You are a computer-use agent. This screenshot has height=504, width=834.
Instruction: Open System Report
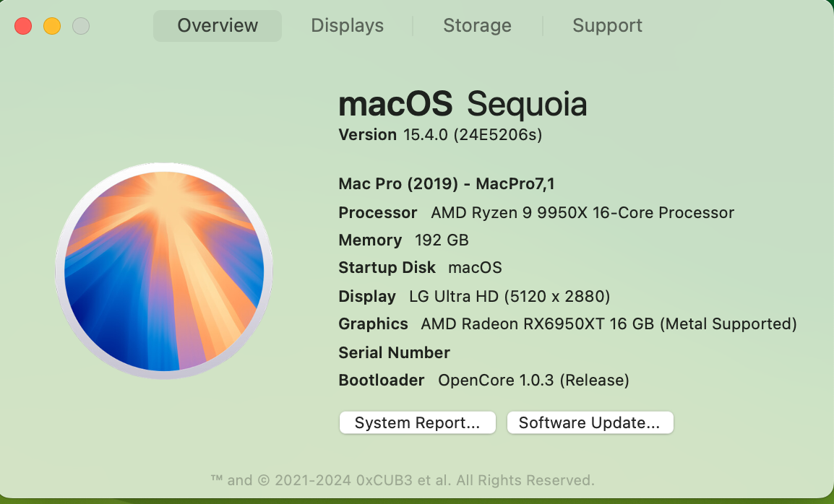click(x=417, y=423)
